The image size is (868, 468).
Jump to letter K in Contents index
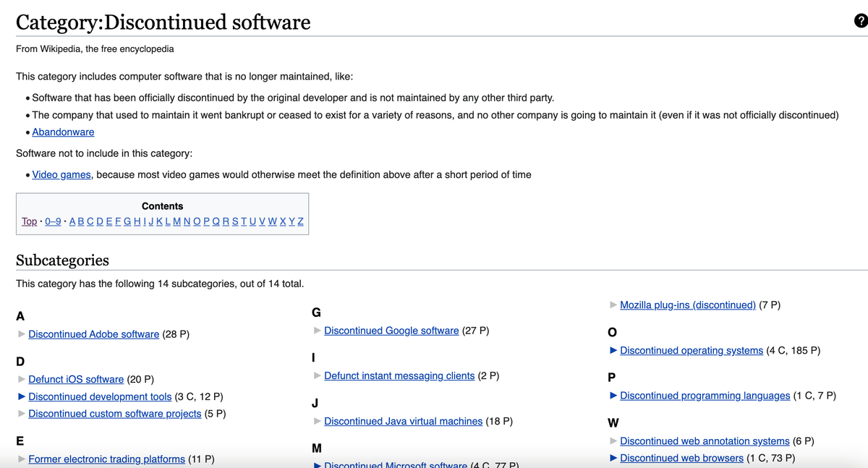tap(158, 221)
